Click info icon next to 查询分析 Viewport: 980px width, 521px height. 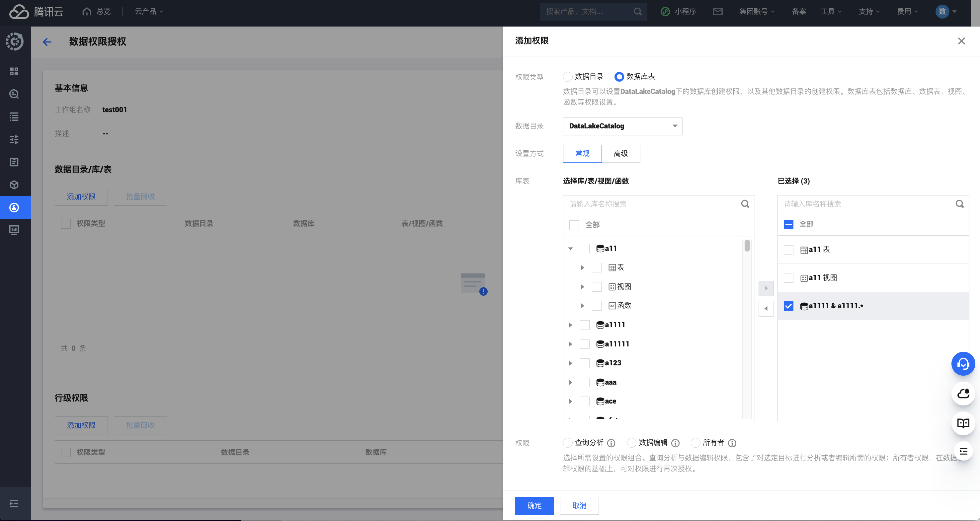click(x=611, y=443)
